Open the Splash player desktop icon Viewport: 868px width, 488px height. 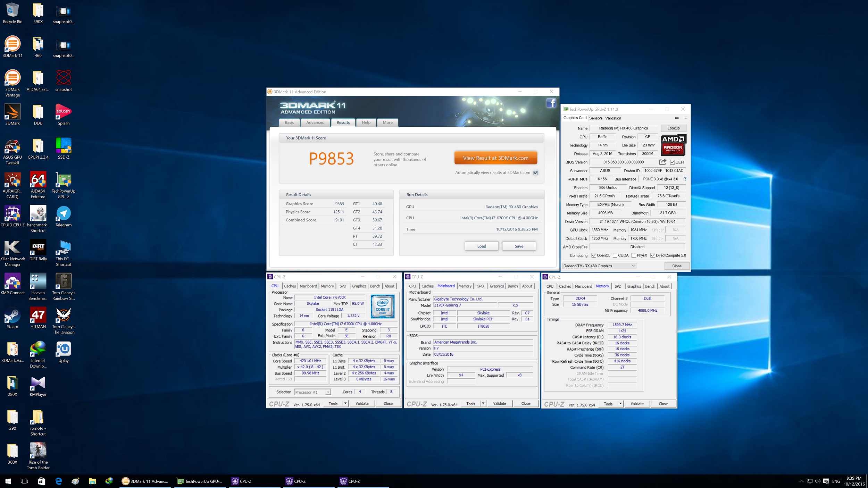(64, 115)
